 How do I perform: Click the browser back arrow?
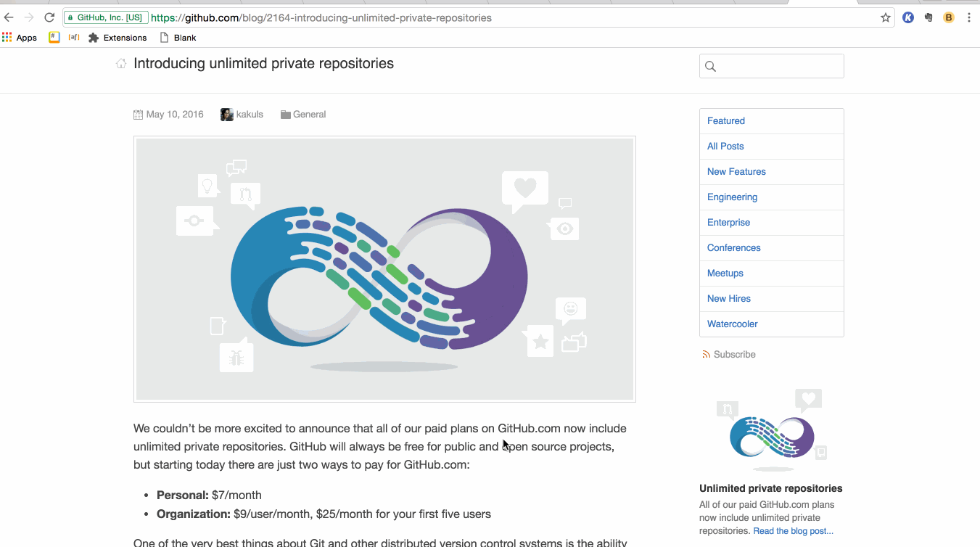tap(9, 17)
